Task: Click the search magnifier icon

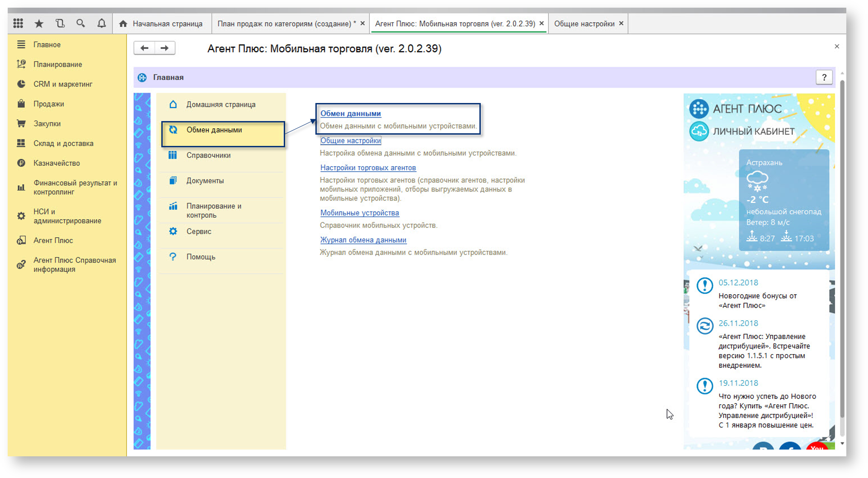Action: tap(81, 23)
